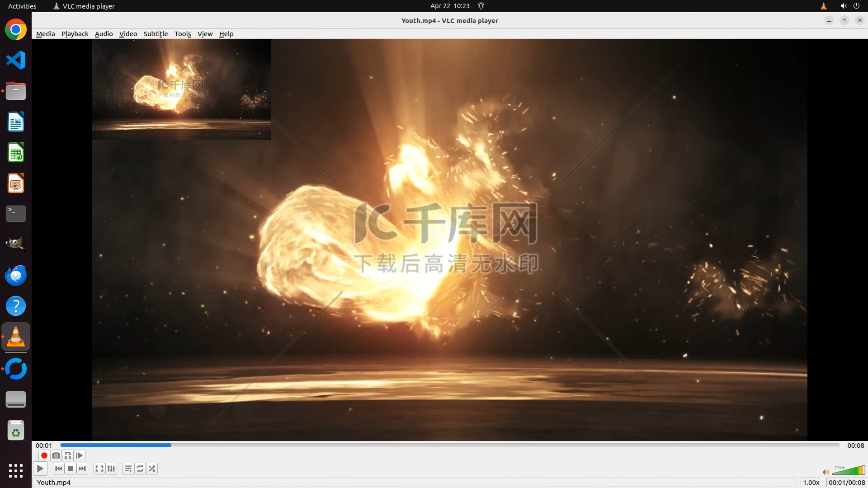
Task: Expand the Subtitle menu
Action: (x=156, y=34)
